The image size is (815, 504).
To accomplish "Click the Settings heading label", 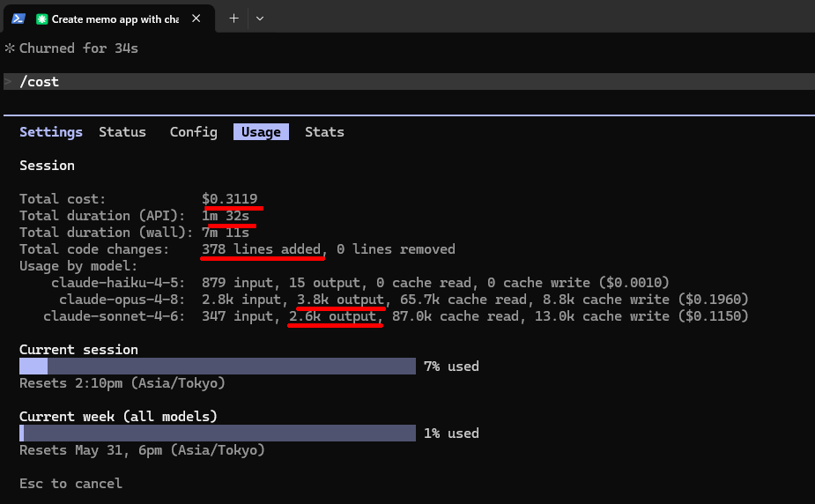I will (51, 132).
